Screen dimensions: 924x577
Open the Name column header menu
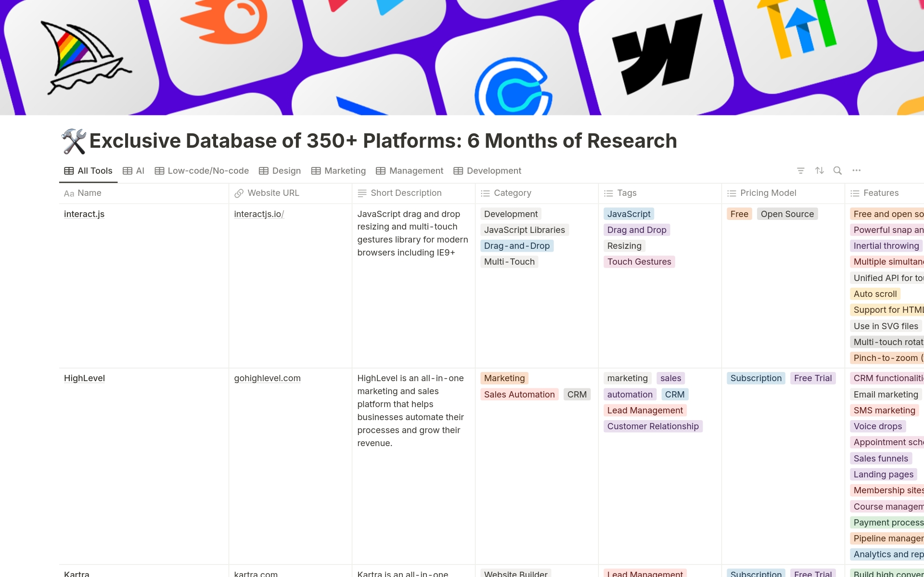tap(90, 193)
